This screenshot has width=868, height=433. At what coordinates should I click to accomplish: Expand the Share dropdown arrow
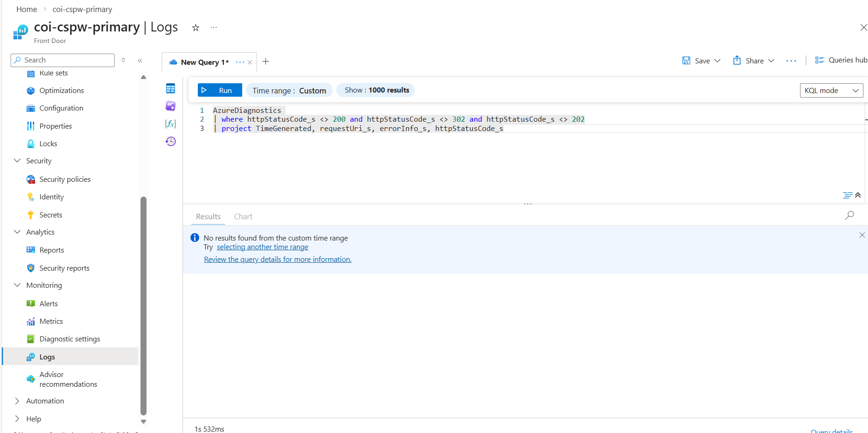point(771,61)
